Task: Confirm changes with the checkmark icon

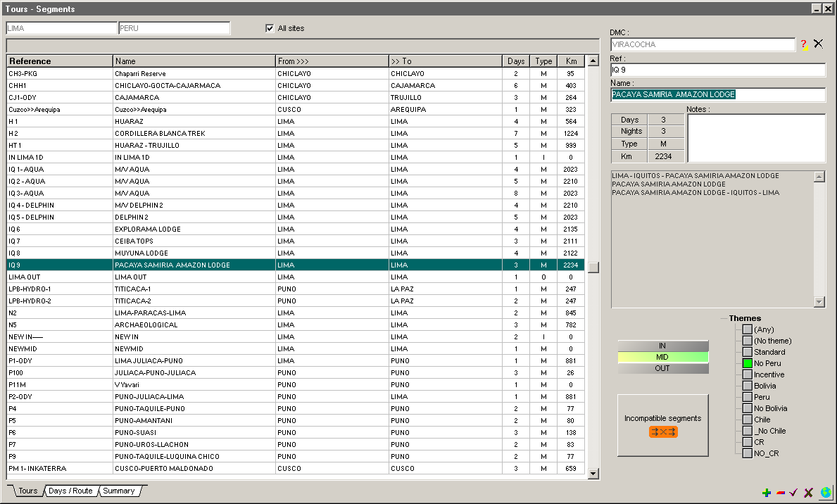Action: point(793,493)
